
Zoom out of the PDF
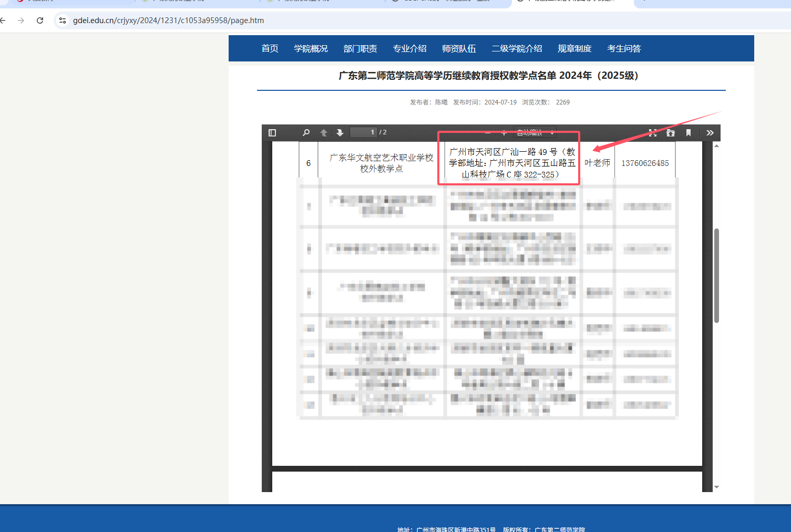click(x=488, y=133)
